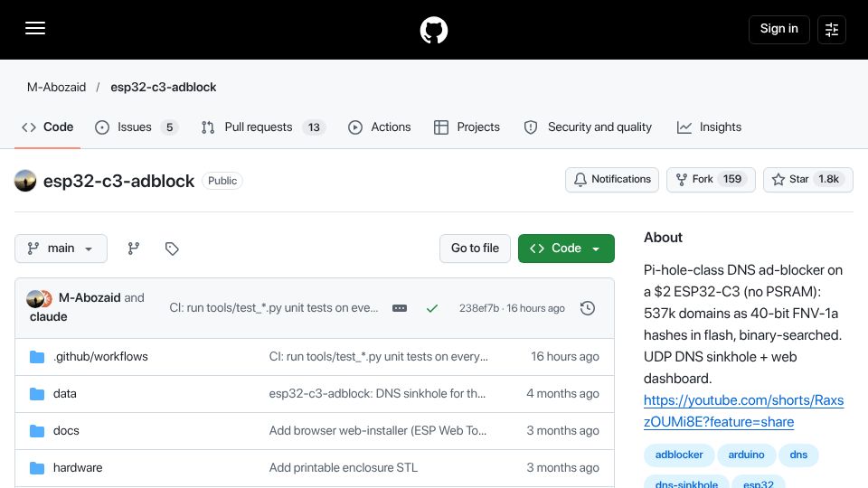This screenshot has width=868, height=488.
Task: Open the 1.8k stargazers count
Action: coord(829,179)
